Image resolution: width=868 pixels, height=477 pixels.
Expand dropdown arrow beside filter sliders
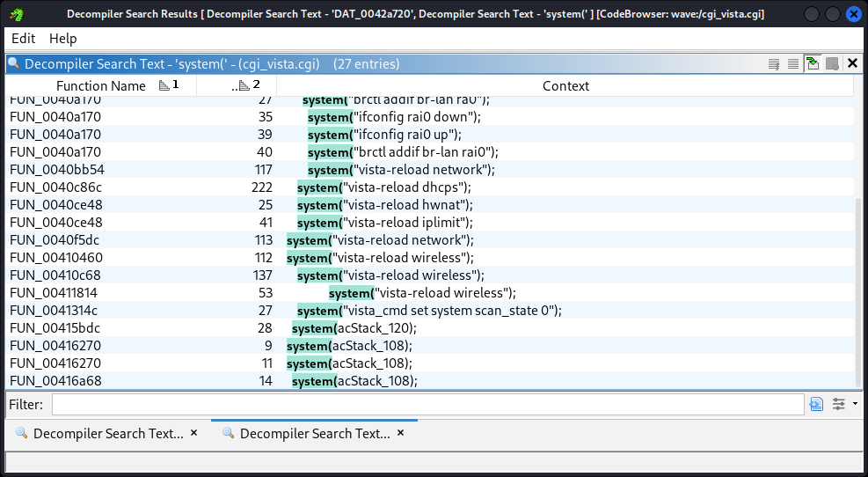pos(855,404)
